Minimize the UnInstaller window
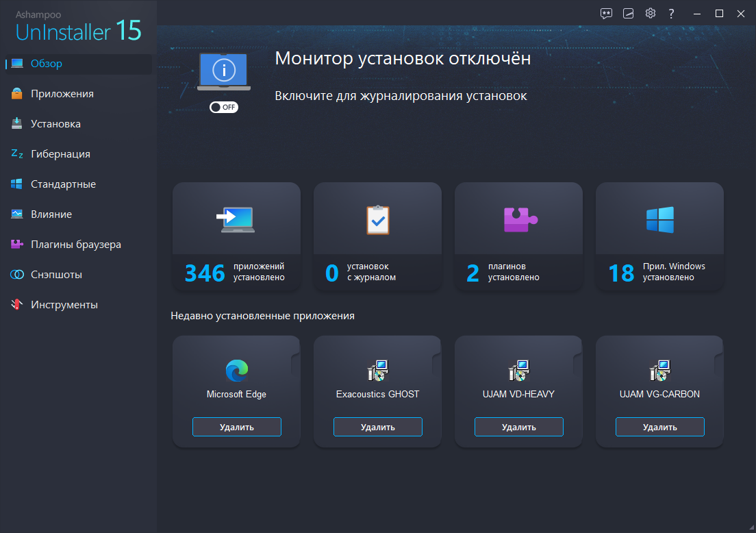This screenshot has width=756, height=533. (697, 14)
